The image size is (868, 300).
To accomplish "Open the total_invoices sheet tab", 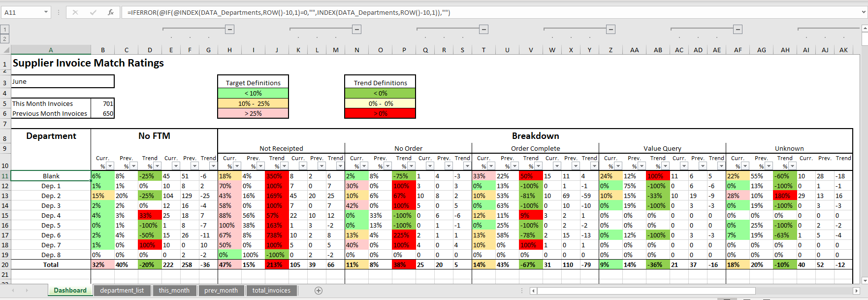I will coord(271,291).
